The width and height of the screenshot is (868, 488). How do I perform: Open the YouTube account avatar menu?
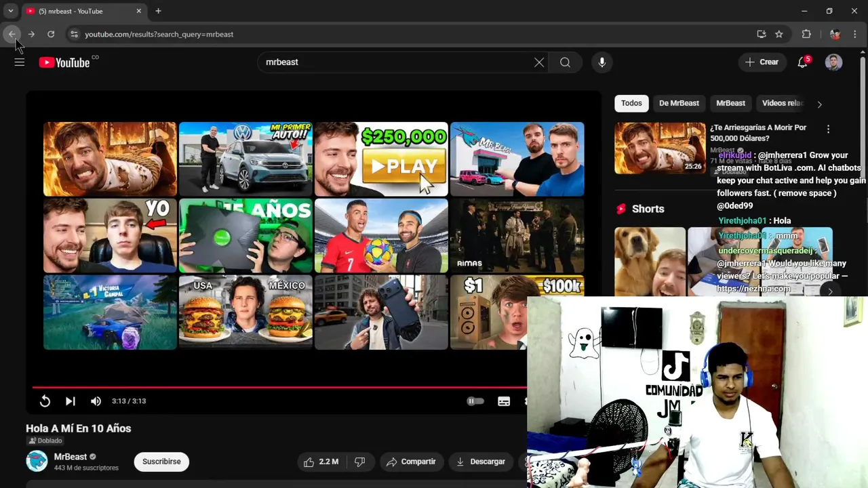[833, 62]
